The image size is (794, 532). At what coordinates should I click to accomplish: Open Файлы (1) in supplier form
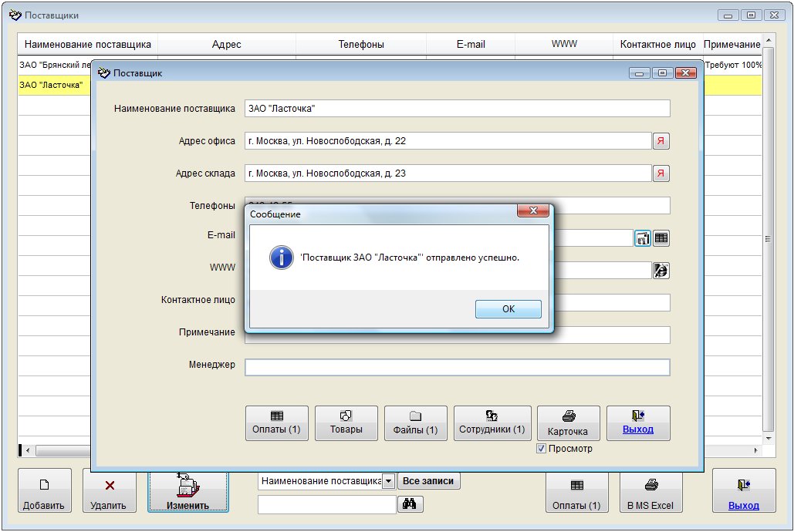pyautogui.click(x=415, y=423)
